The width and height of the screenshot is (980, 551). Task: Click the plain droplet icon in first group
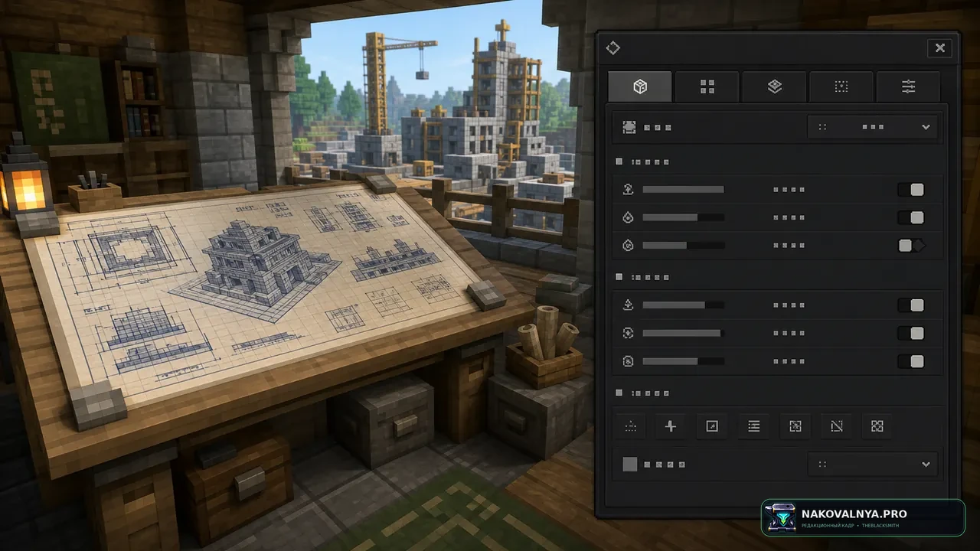[629, 217]
